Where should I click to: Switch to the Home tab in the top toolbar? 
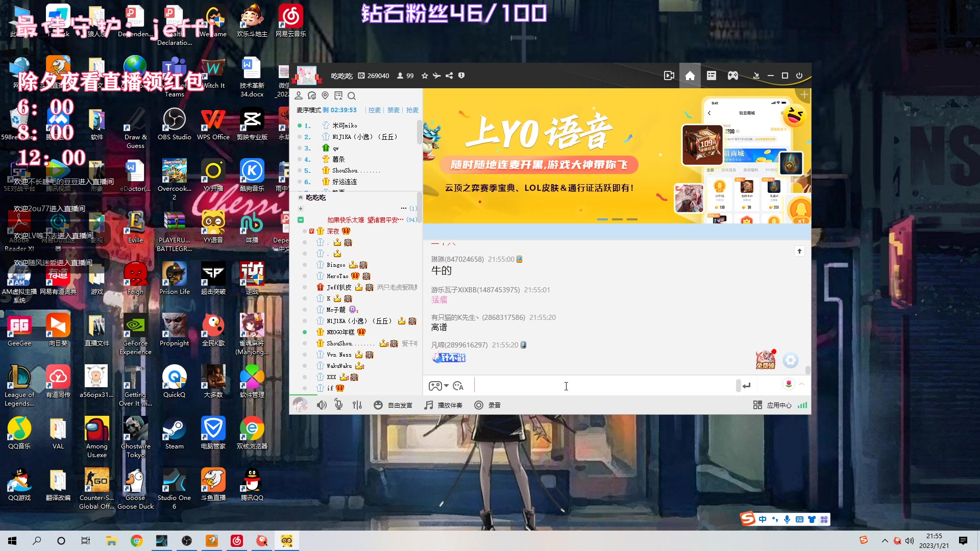pyautogui.click(x=690, y=75)
